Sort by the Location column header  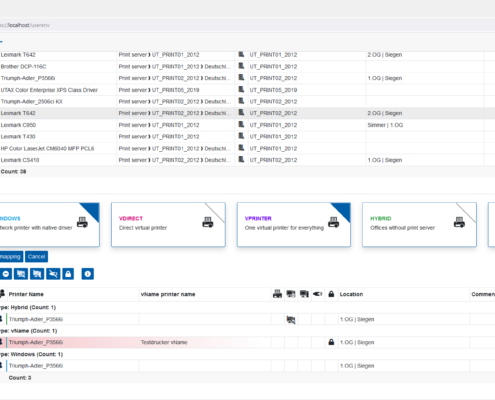pos(403,294)
